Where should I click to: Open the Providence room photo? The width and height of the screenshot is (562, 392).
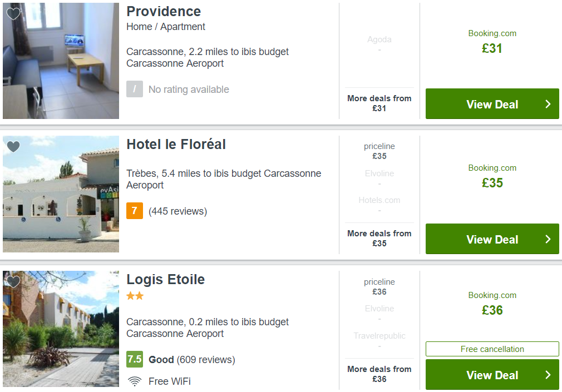click(61, 61)
